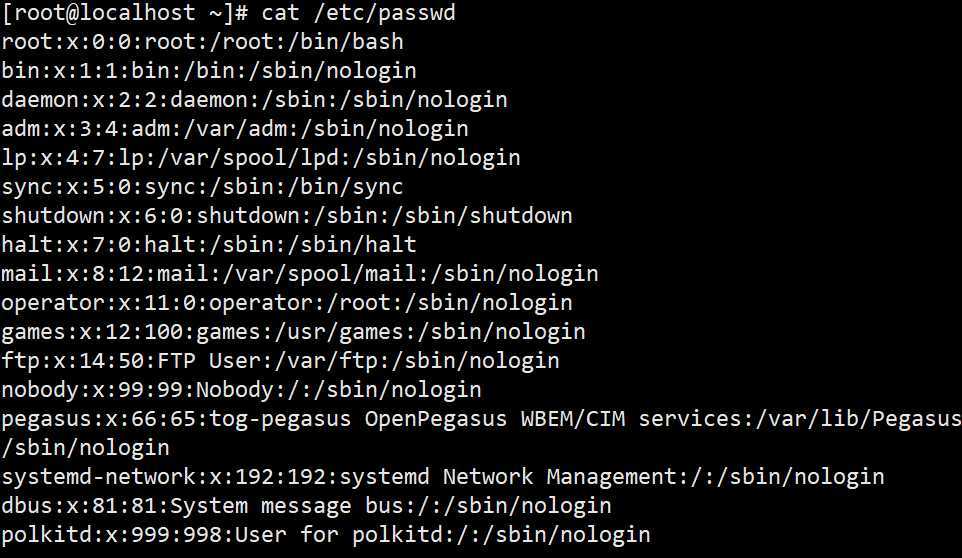Click the games user entry
This screenshot has height=558, width=962.
pyautogui.click(x=293, y=332)
